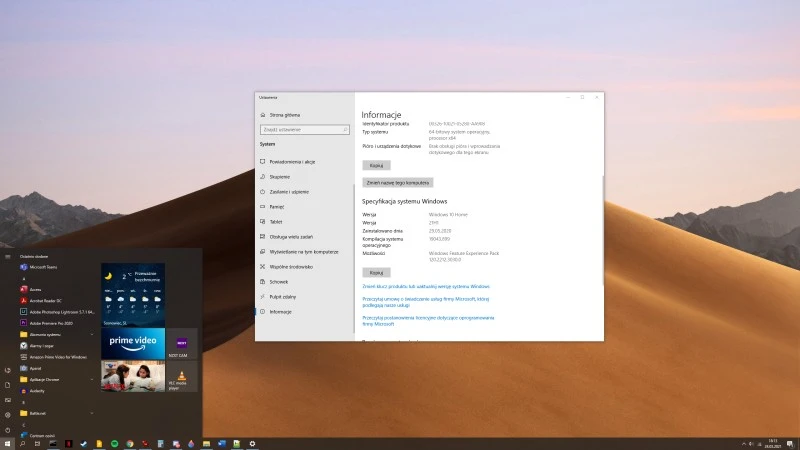Open the Microsoft software license terms link
This screenshot has width=800, height=450.
(428, 321)
